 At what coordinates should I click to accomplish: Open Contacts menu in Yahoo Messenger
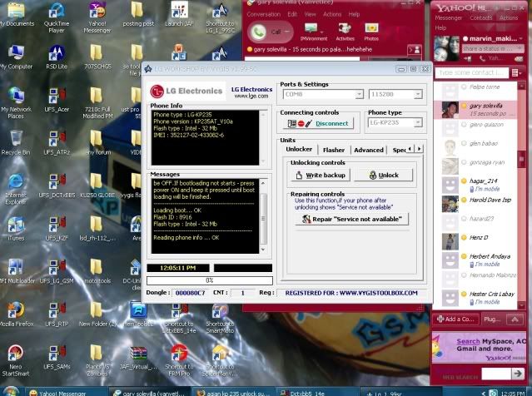click(480, 17)
